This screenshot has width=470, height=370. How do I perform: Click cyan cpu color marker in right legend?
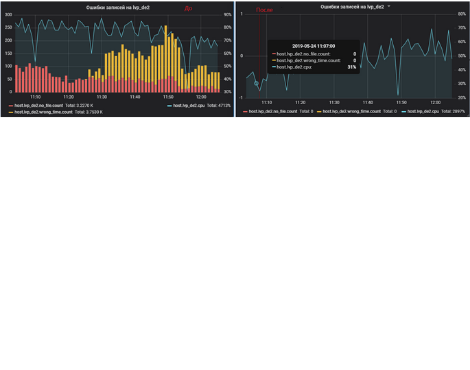tap(404, 112)
